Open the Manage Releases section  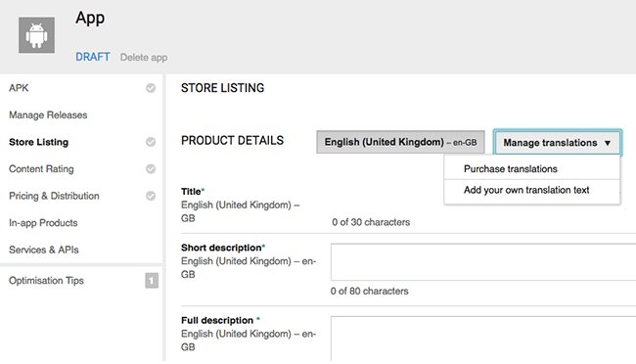(48, 114)
